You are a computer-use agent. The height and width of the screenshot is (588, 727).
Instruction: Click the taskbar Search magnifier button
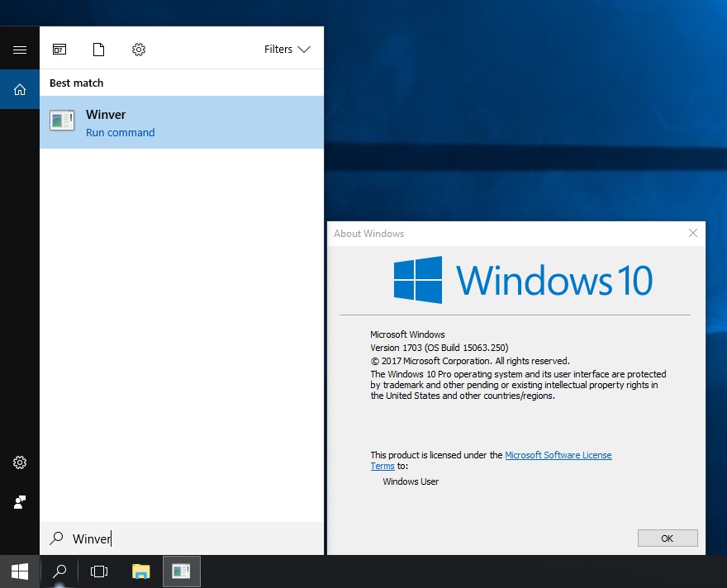[59, 571]
